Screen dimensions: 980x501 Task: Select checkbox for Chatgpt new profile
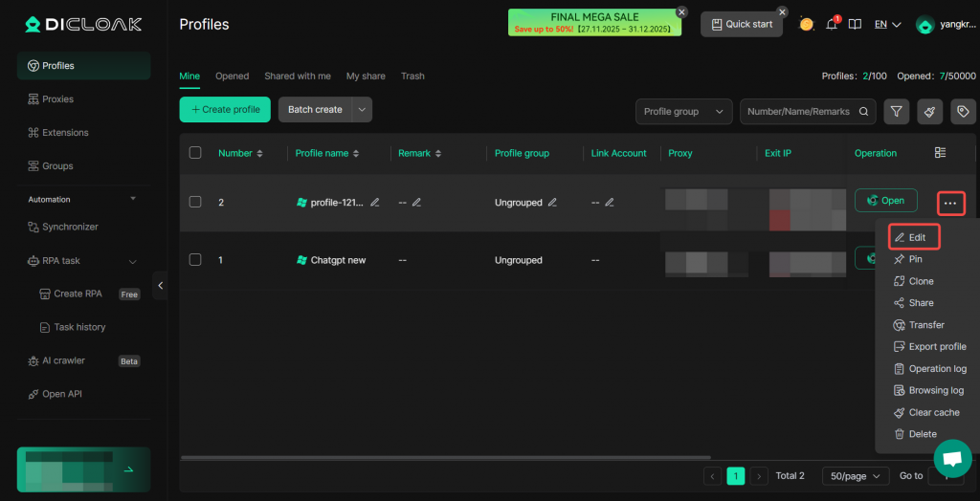[195, 260]
